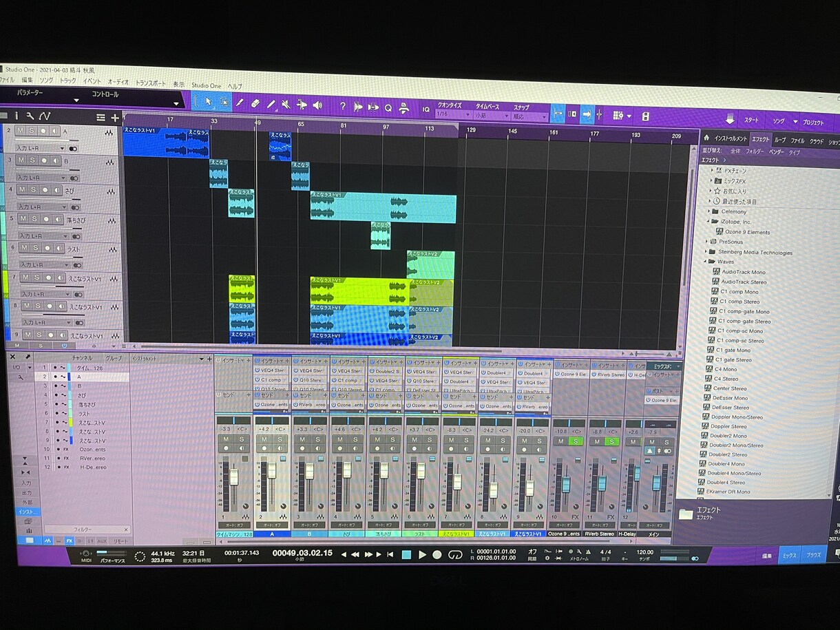The width and height of the screenshot is (840, 630).
Task: Open the inspector 'i' icon
Action: [x=17, y=116]
